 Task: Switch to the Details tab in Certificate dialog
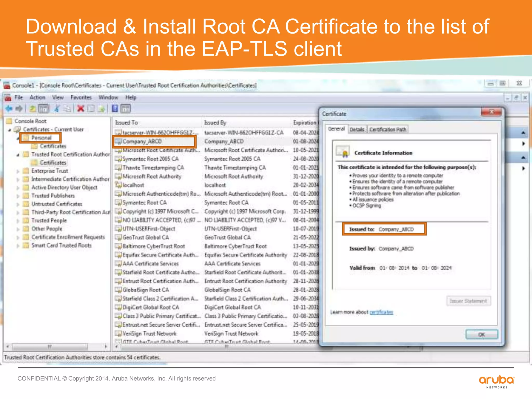(x=357, y=129)
